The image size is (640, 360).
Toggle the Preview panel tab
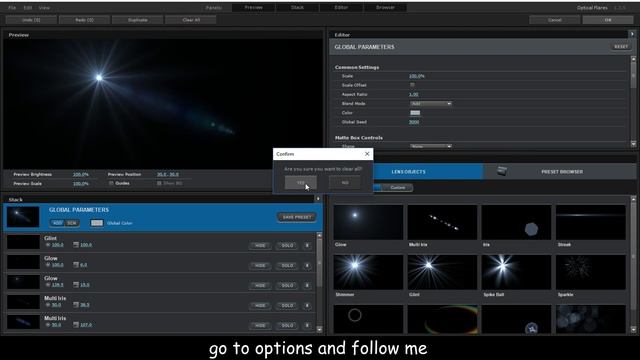coord(253,7)
